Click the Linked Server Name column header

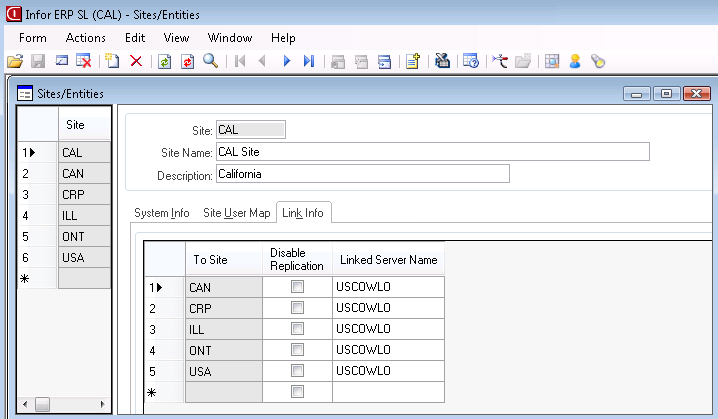tap(388, 260)
